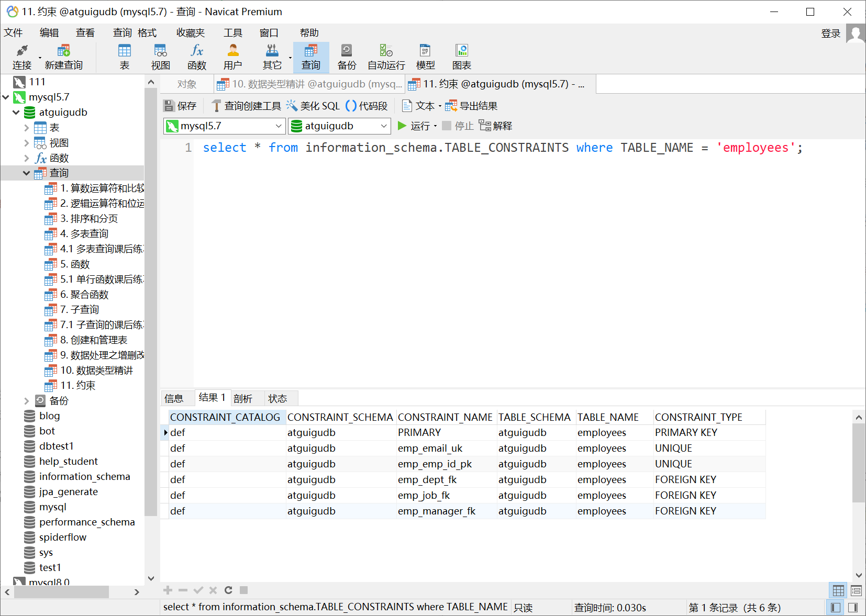This screenshot has width=866, height=616.
Task: Open the View (视图) toolbar icon
Action: [161, 57]
